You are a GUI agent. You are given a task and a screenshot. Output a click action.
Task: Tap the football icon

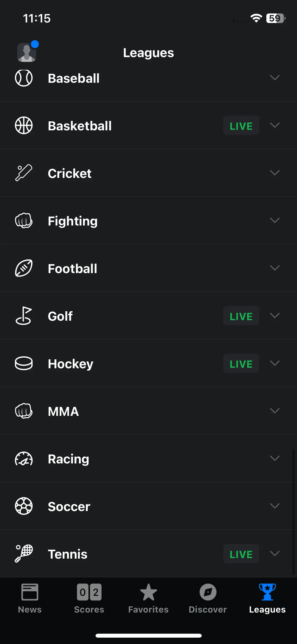click(x=24, y=268)
